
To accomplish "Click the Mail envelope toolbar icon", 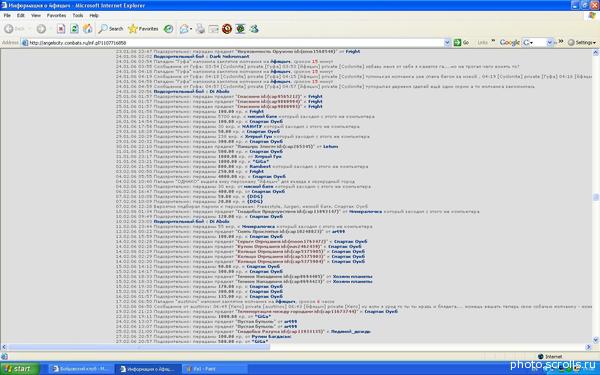I will click(184, 29).
